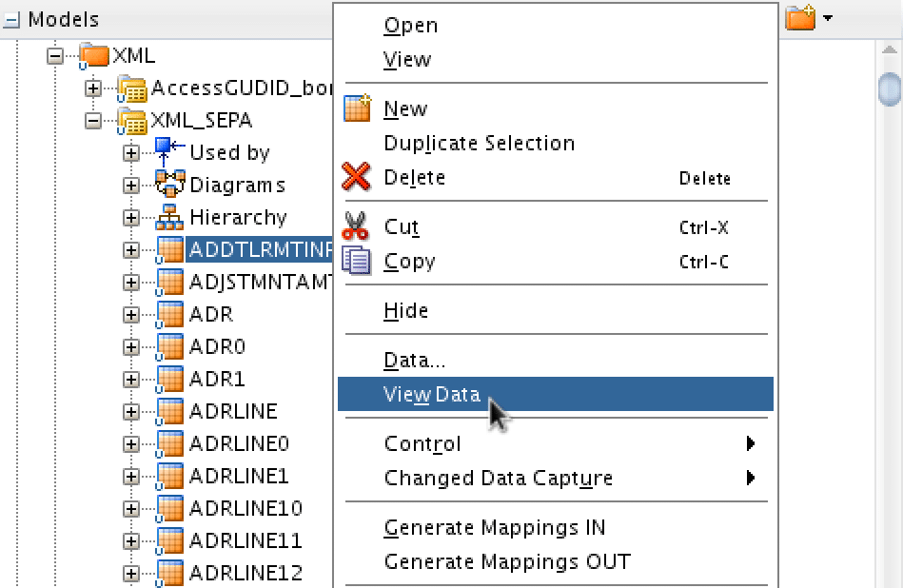Viewport: 903px width, 588px height.
Task: Select Hide in the context menu
Action: click(555, 311)
